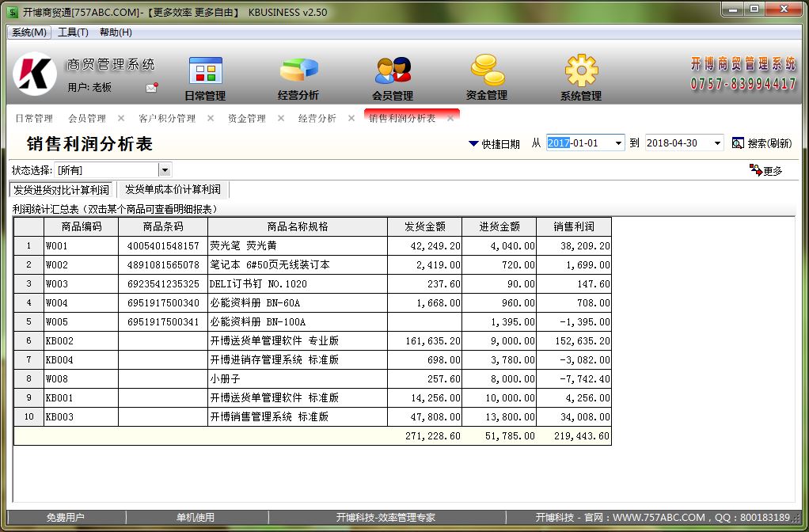Screen dimensions: 809x532
Task: Click the 商品条码 column header
Action: 163,226
